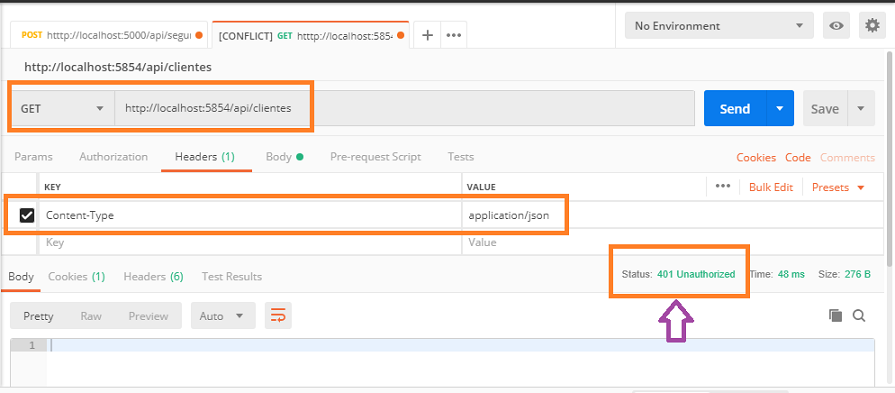Uncheck the Content-Type header checkbox
The image size is (895, 393).
coord(27,215)
